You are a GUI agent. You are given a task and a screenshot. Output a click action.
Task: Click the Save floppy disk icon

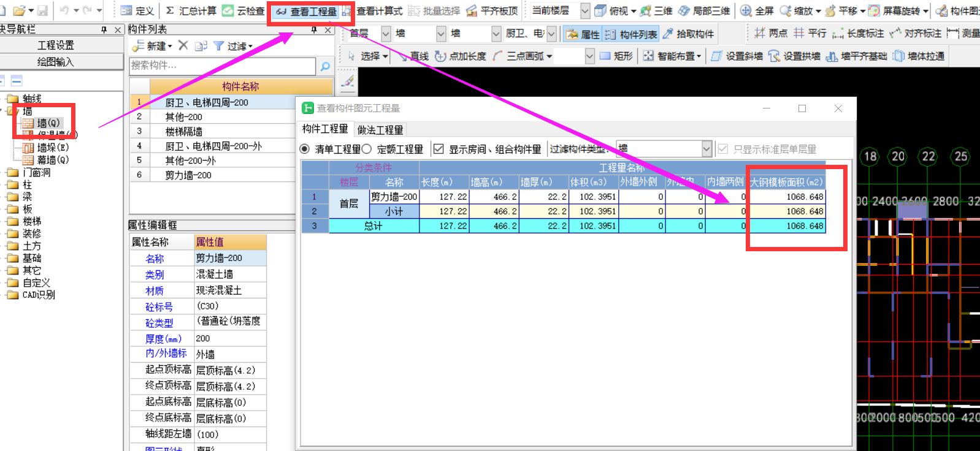tap(42, 10)
